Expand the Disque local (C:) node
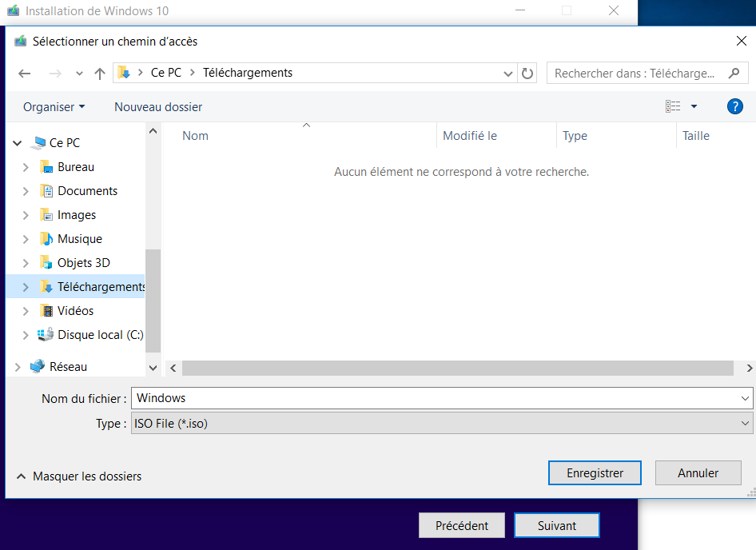756x550 pixels. 26,335
